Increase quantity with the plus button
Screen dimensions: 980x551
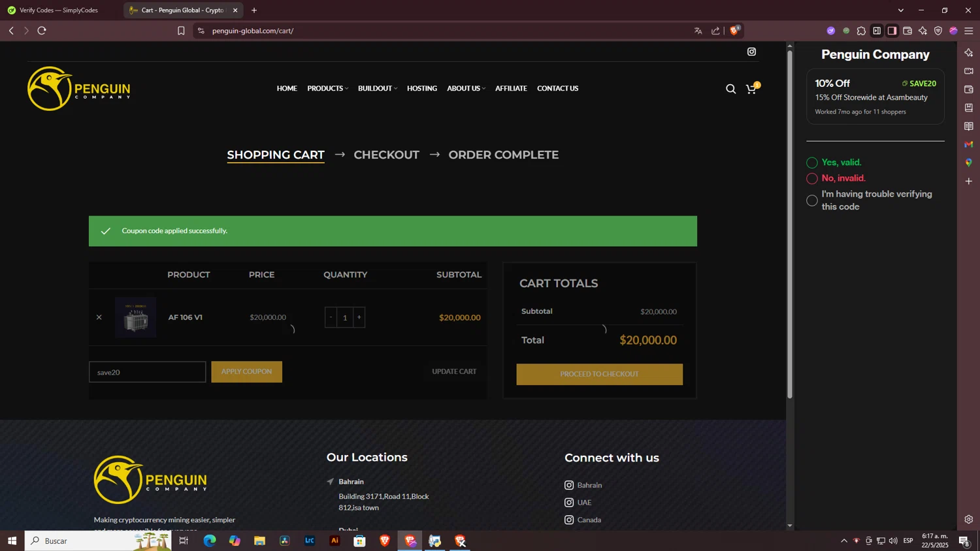tap(359, 317)
